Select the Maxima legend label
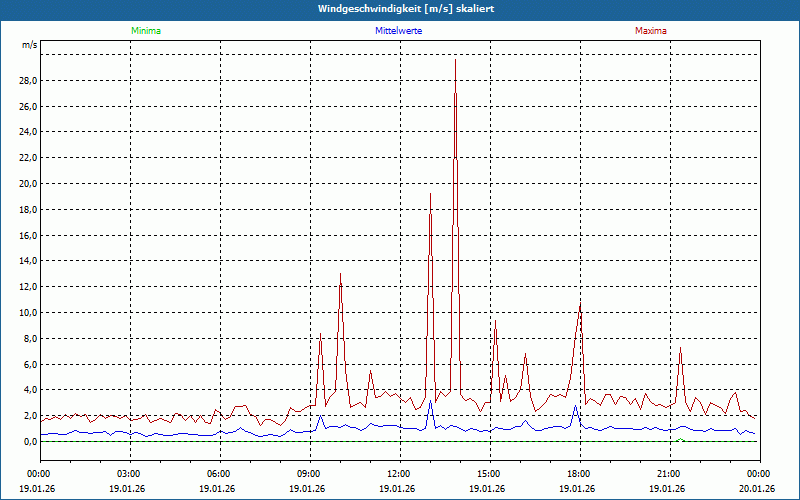Image resolution: width=800 pixels, height=500 pixels. (650, 31)
